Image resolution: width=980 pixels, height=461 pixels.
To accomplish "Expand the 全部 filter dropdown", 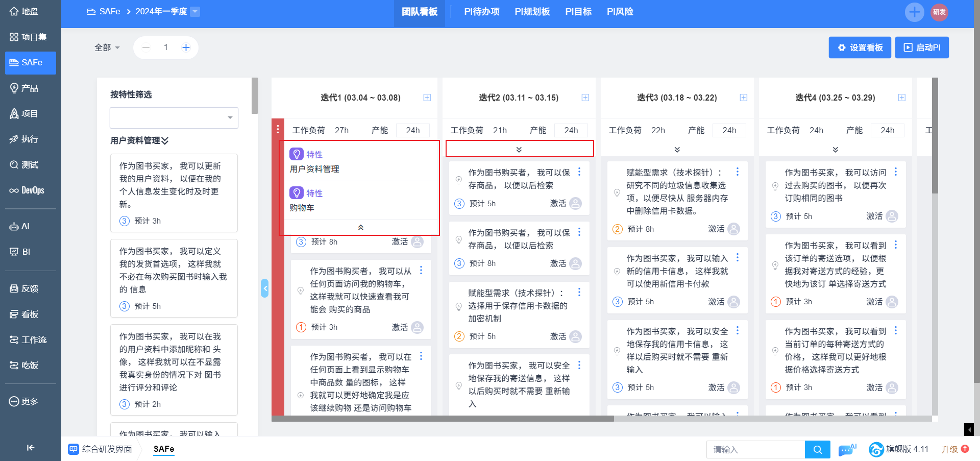I will tap(107, 47).
